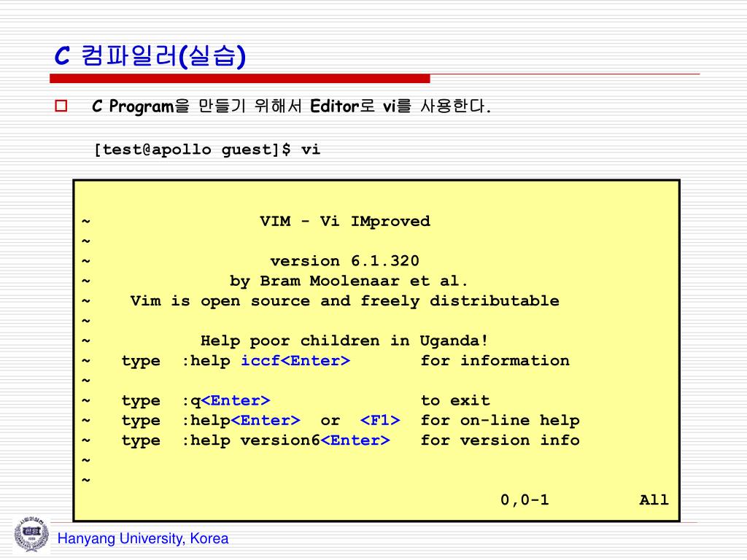Click 'Vim is open source and freely distributable'

345,301
